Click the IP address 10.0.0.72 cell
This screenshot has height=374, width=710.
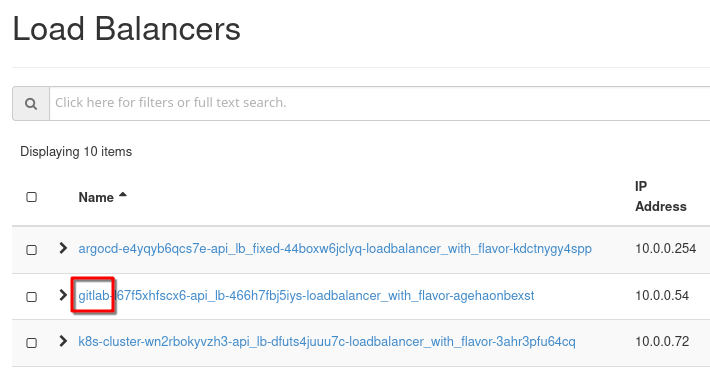(x=662, y=341)
